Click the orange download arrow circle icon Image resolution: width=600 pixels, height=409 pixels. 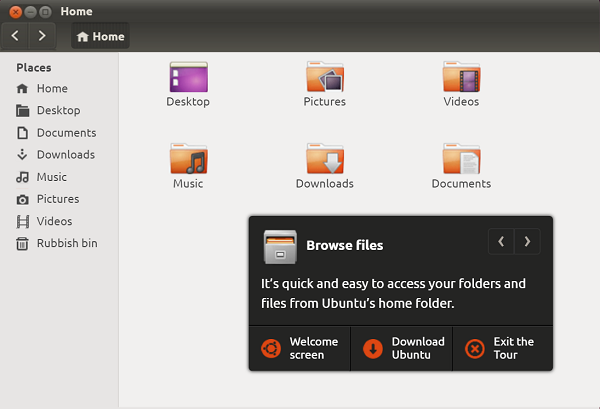coord(373,349)
